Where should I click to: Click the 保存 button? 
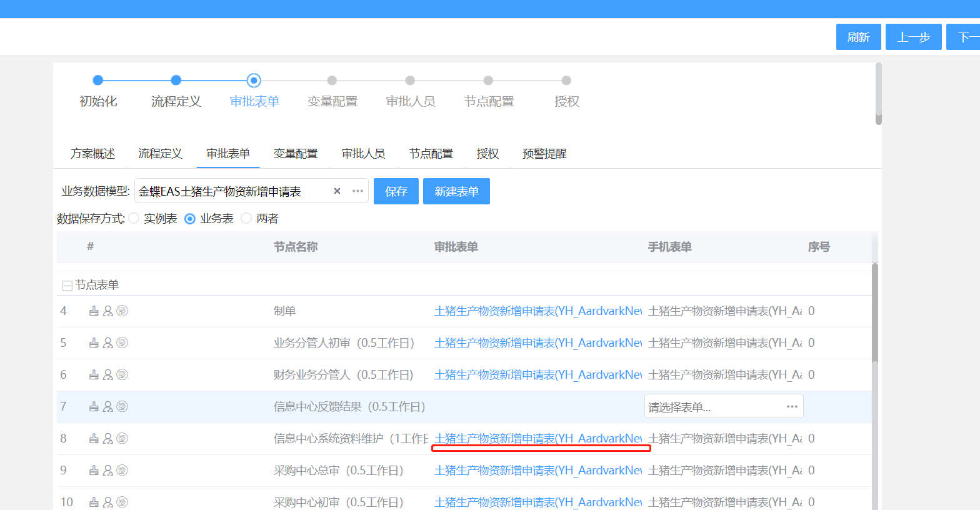tap(396, 191)
